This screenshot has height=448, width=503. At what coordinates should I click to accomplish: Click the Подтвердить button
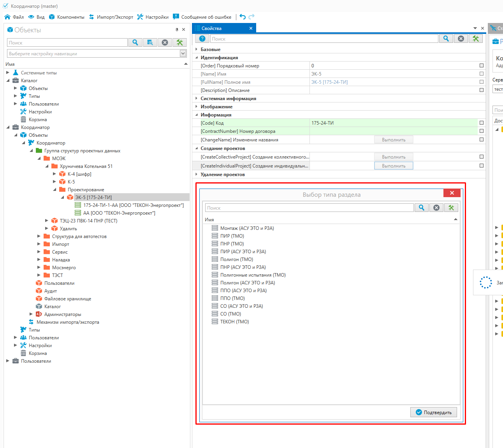click(433, 412)
